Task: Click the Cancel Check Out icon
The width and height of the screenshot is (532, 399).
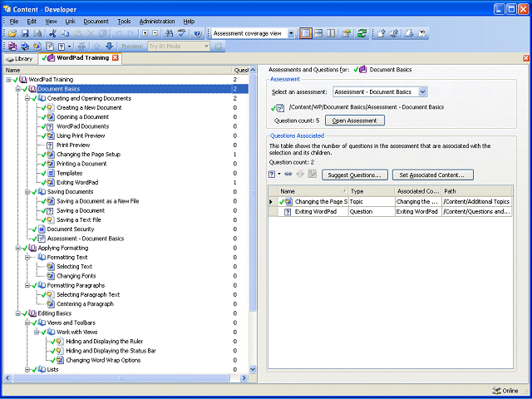Action: (x=422, y=33)
